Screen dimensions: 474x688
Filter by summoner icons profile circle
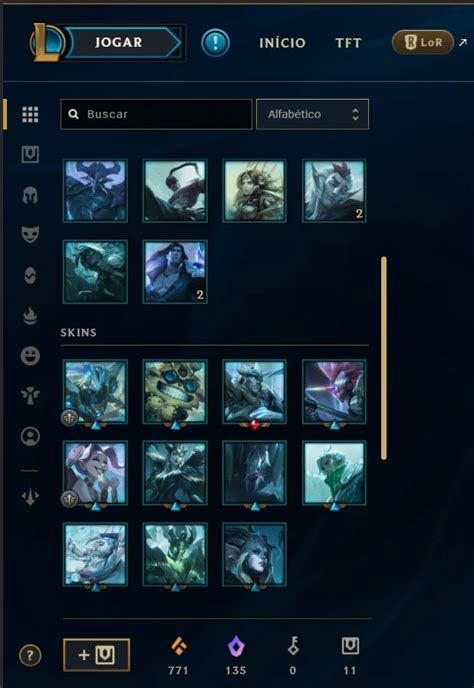point(30,437)
